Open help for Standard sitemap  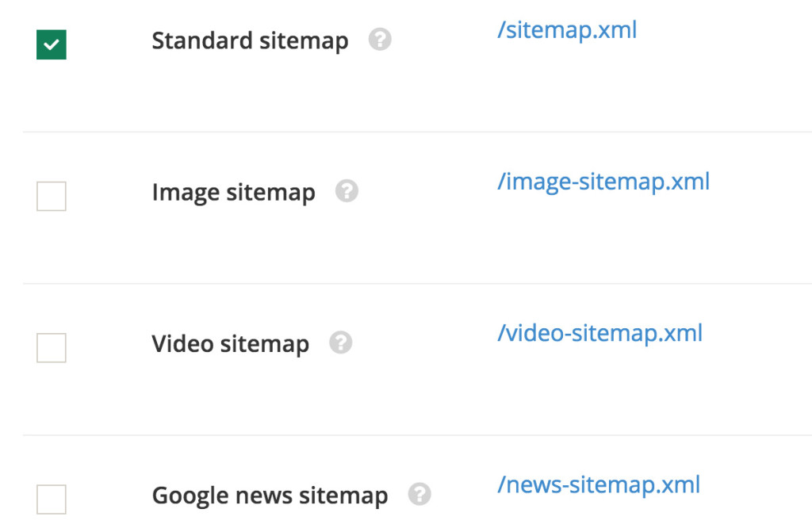pos(380,40)
